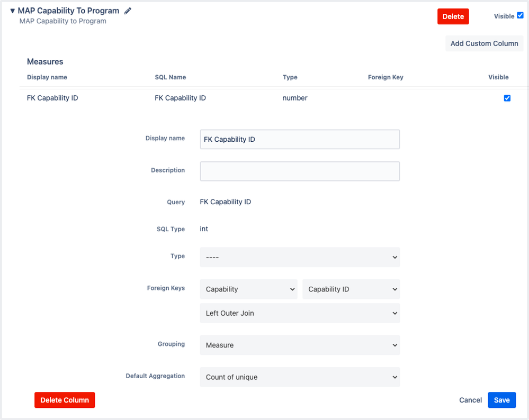The image size is (529, 420).
Task: Open the Left Outer Join dropdown
Action: (x=300, y=313)
